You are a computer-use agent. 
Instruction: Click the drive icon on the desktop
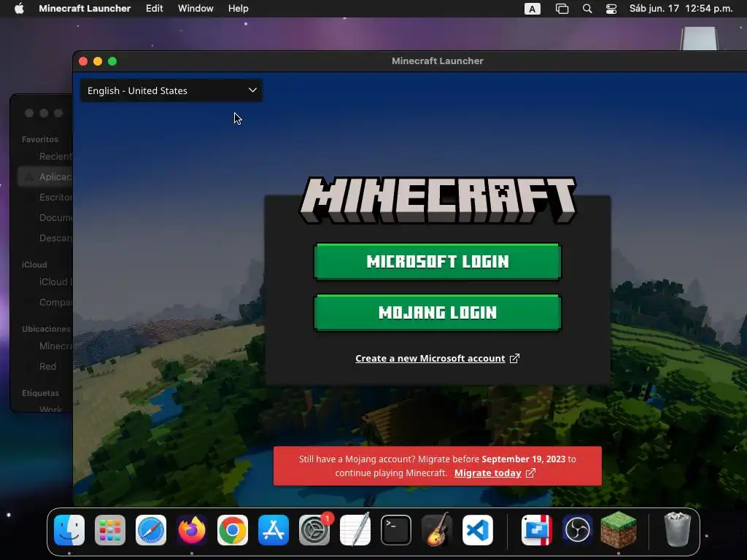coord(699,38)
